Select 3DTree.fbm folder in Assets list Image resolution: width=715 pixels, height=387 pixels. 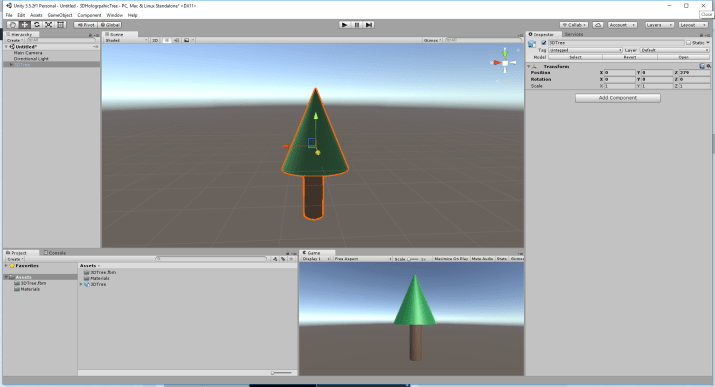pyautogui.click(x=100, y=272)
